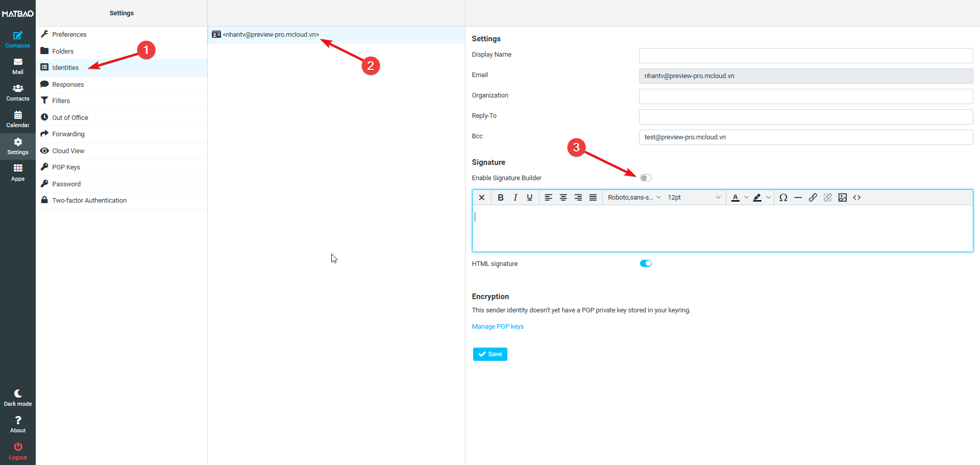Expand the 12pt font size dropdown

[694, 198]
